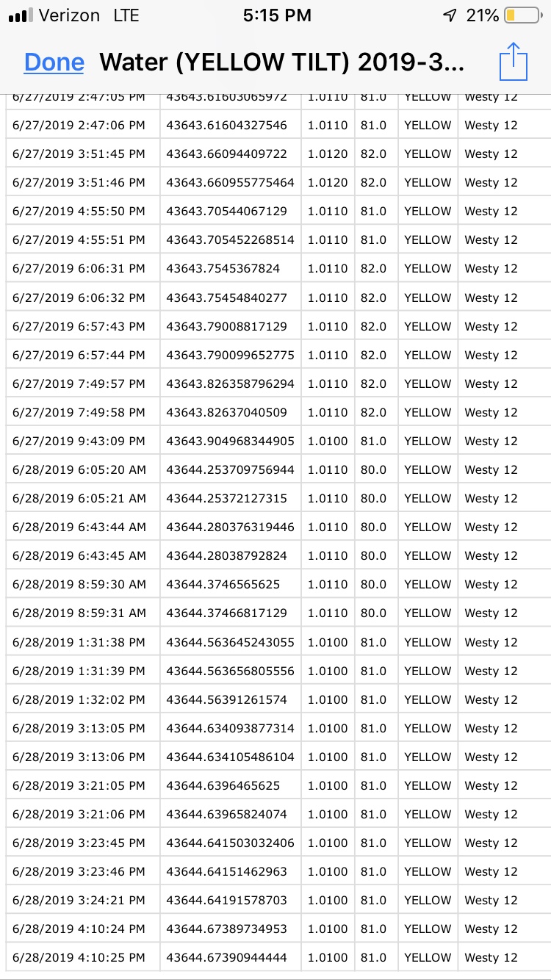The image size is (551, 980).
Task: Select temperature 82.0 in 6:06:31 PM row
Action: point(376,269)
